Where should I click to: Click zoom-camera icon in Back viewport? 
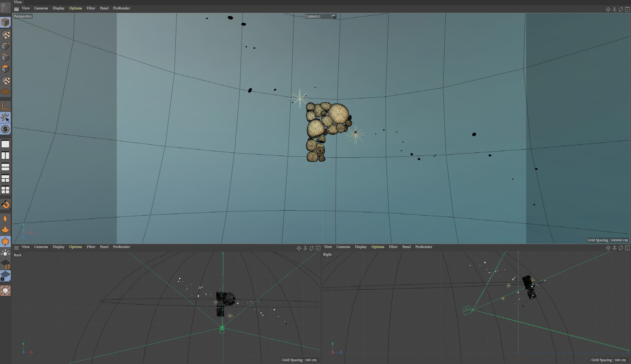coord(305,248)
